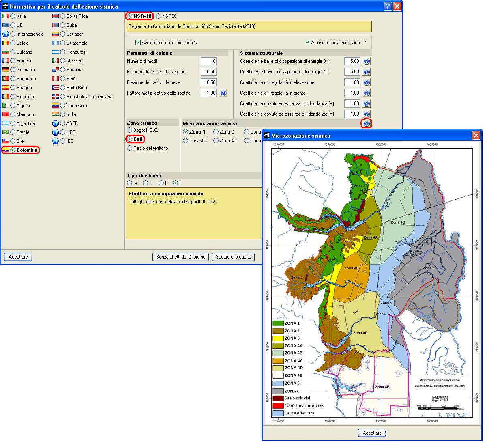Image resolution: width=504 pixels, height=446 pixels.
Task: Open Microzonazione sismica map help icon
Action: click(x=366, y=123)
